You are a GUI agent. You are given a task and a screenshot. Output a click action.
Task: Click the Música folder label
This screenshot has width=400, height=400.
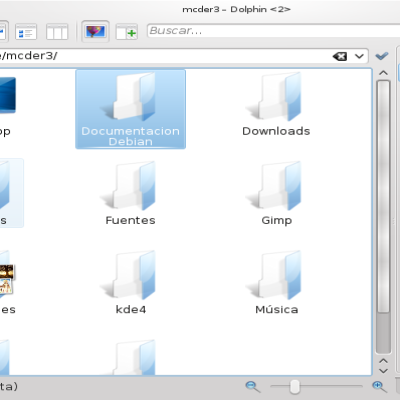coord(277,309)
